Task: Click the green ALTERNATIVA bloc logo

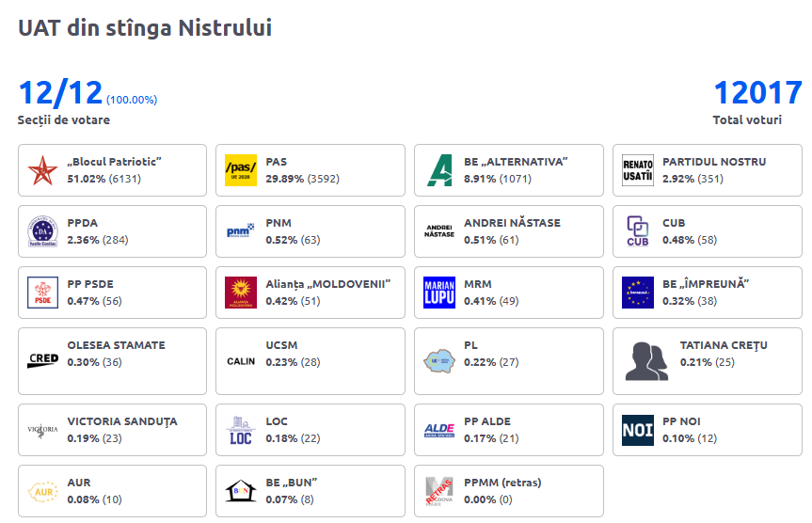Action: tap(439, 170)
